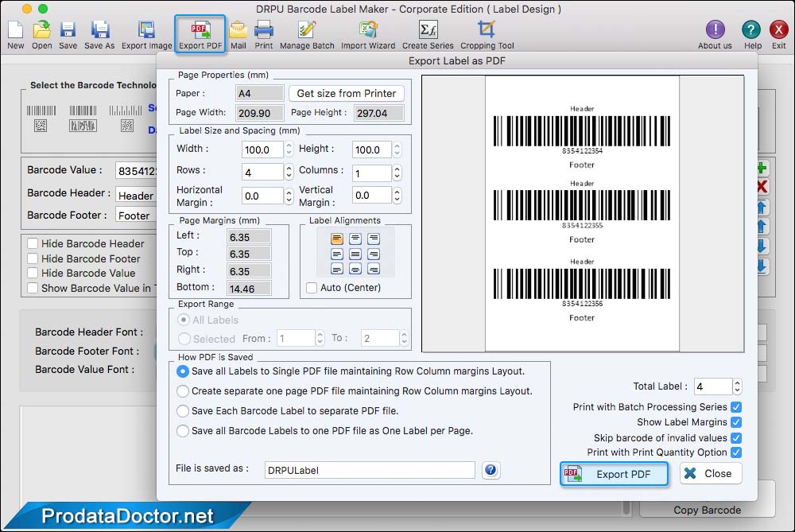Image resolution: width=795 pixels, height=532 pixels.
Task: Click the blue help icon beside file name
Action: [x=491, y=470]
